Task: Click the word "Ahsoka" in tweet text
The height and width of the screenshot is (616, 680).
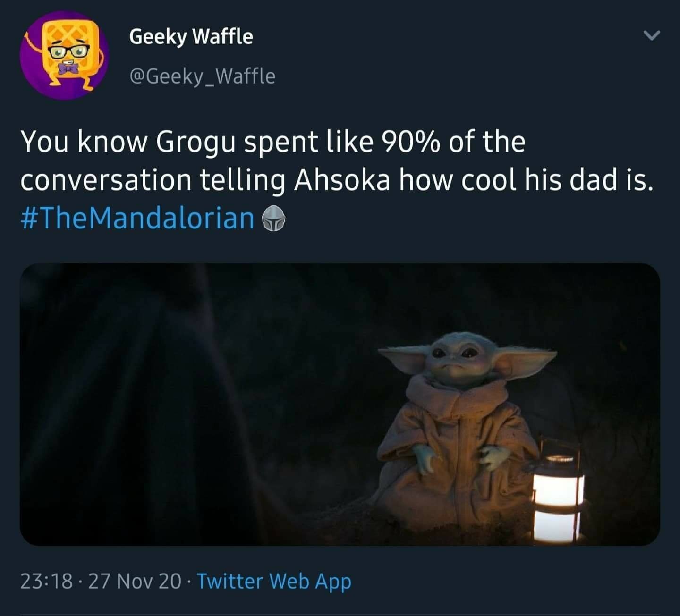Action: point(342,180)
